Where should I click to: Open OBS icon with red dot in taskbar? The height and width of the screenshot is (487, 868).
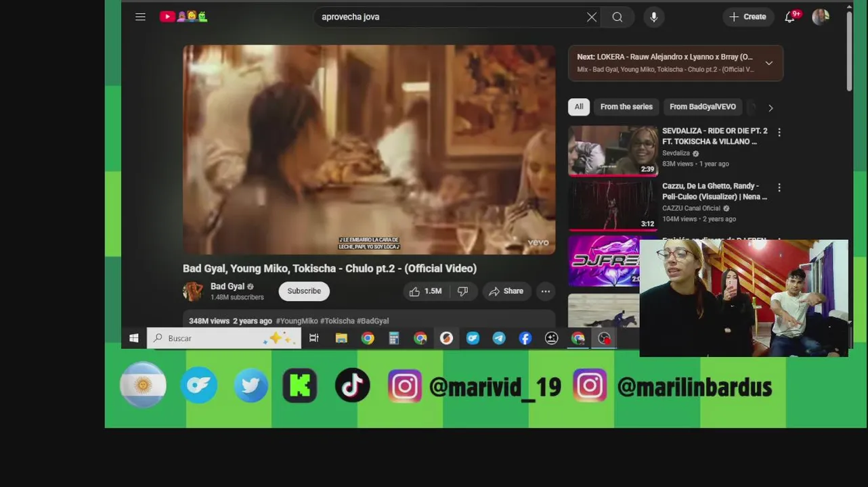605,338
